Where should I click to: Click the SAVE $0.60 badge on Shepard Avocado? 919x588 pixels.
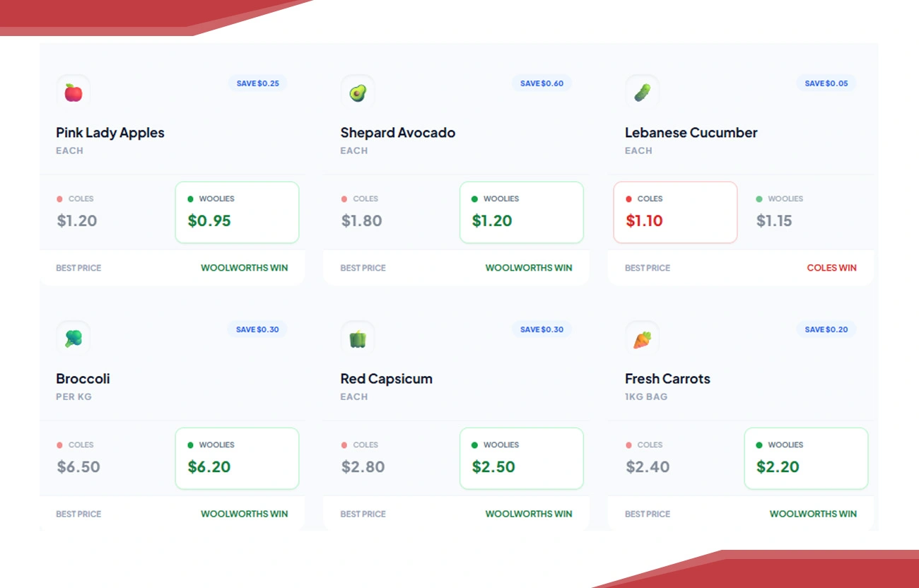(x=542, y=83)
